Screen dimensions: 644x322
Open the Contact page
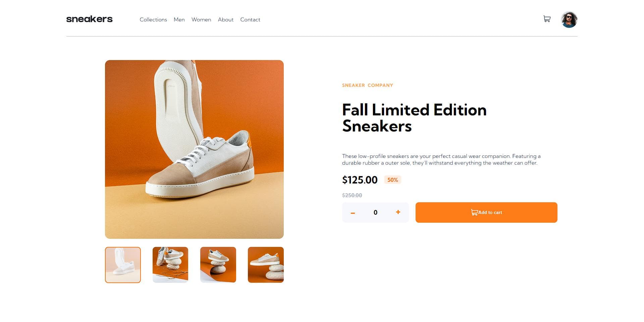tap(250, 19)
